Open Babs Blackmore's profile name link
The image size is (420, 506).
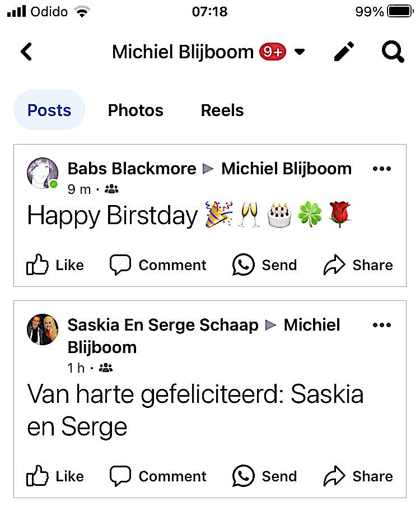coord(132,169)
